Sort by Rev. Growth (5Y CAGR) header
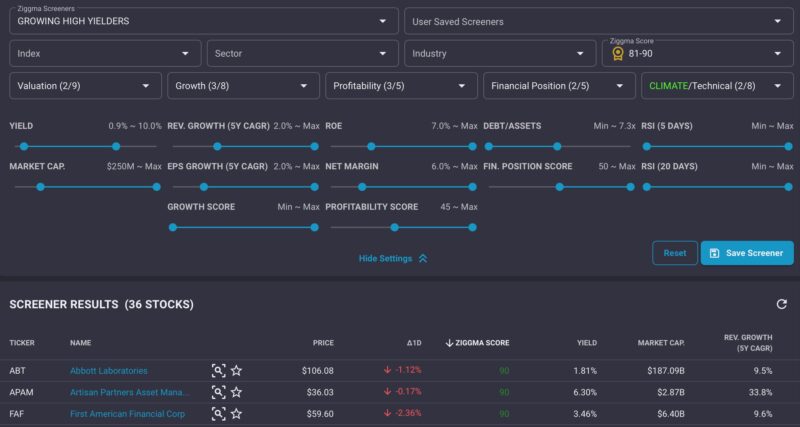800x427 pixels. coord(748,343)
